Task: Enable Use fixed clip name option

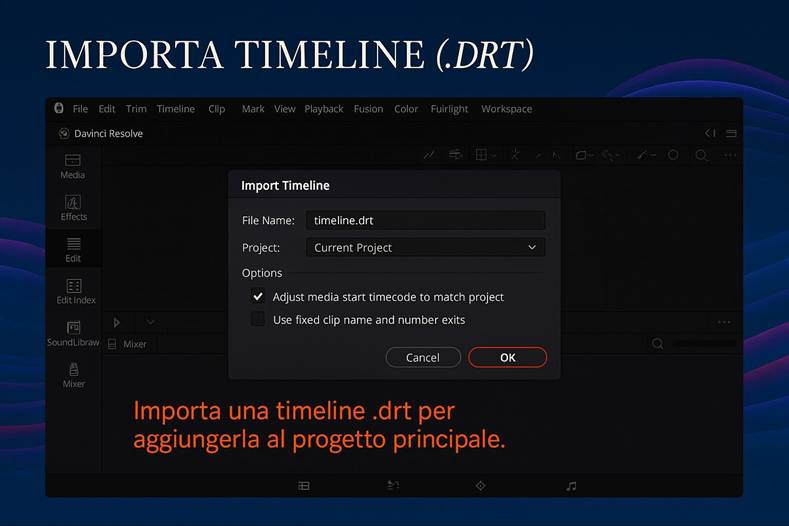Action: (258, 319)
